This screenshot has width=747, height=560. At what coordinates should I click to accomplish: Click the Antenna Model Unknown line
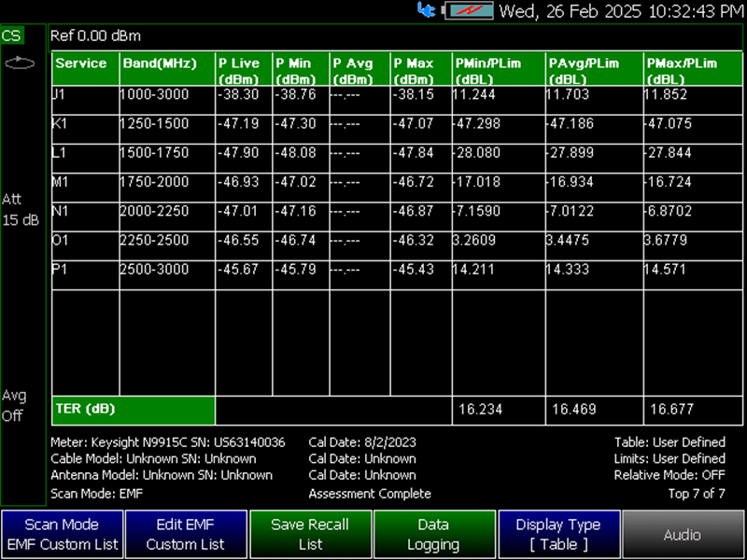pyautogui.click(x=162, y=475)
